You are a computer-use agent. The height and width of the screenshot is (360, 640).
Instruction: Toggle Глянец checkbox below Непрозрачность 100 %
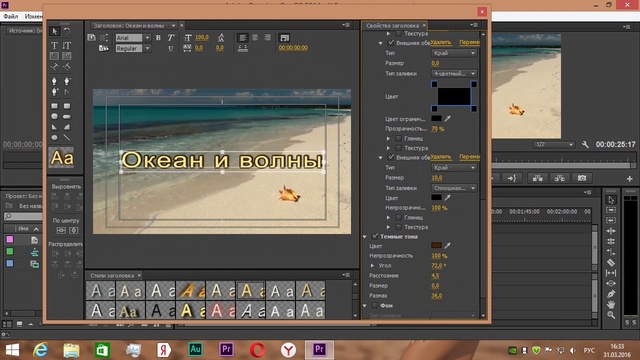pos(398,218)
